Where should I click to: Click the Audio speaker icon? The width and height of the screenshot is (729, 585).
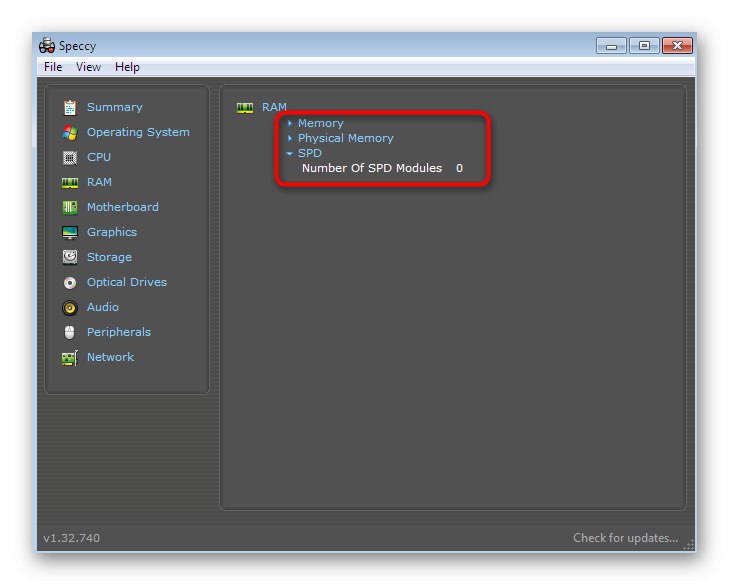point(70,307)
